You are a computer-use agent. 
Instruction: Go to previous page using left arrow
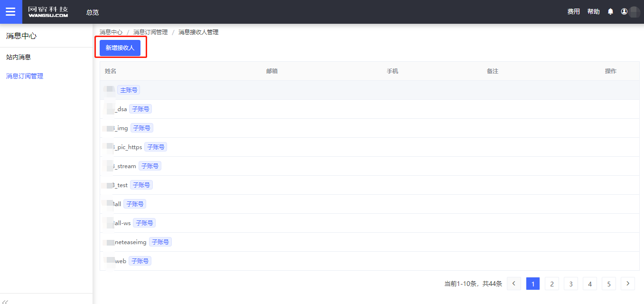(x=513, y=284)
